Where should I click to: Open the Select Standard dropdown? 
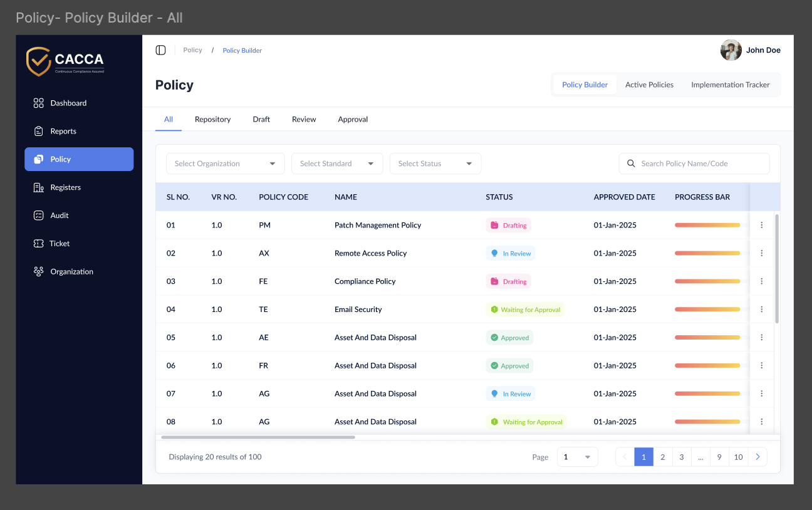pos(337,164)
